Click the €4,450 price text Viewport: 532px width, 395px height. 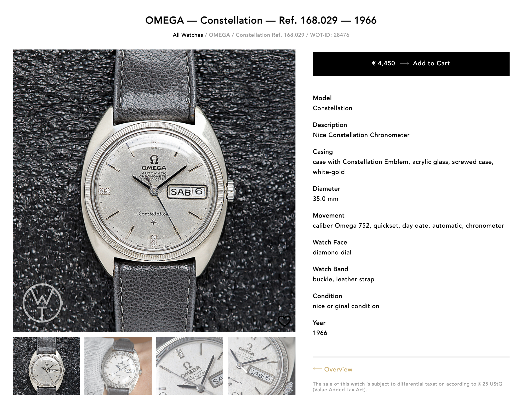click(x=383, y=63)
